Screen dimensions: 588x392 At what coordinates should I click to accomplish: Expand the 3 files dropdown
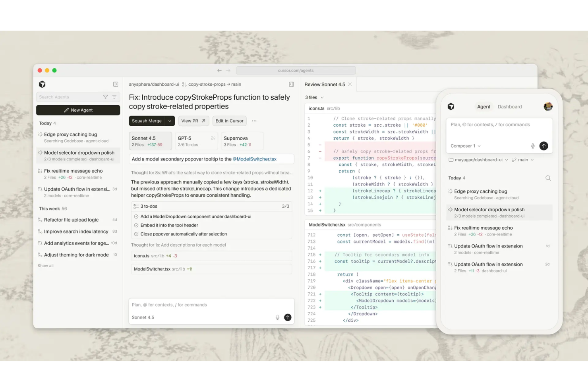click(314, 97)
